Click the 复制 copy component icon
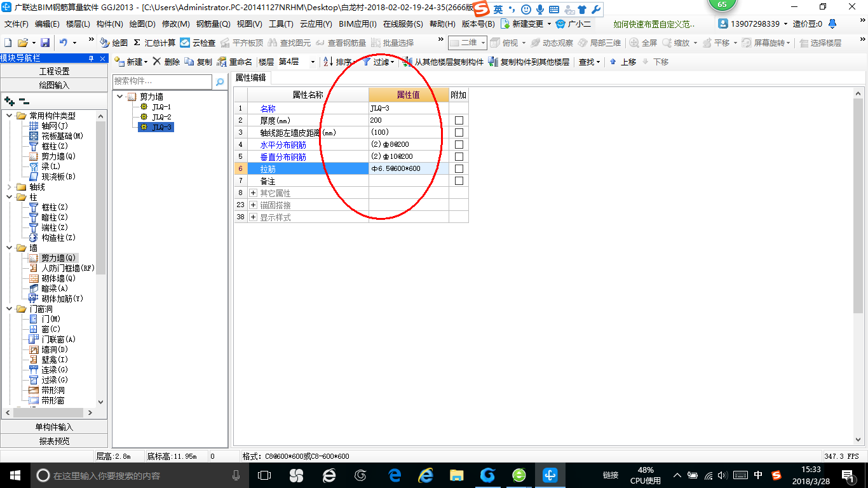 point(189,62)
